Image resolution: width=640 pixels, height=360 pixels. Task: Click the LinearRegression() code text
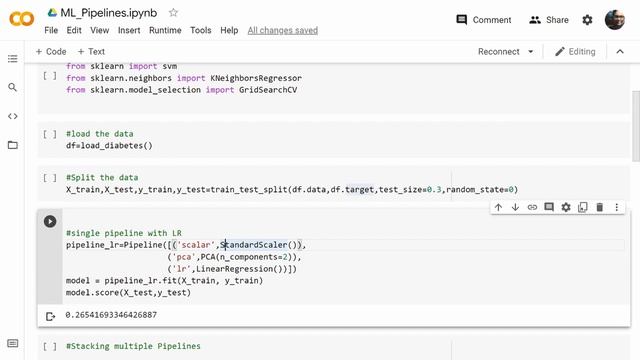[241, 269]
